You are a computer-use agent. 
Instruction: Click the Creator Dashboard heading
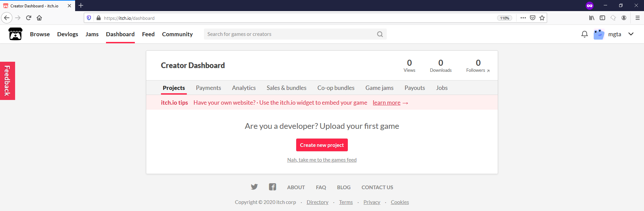(193, 65)
